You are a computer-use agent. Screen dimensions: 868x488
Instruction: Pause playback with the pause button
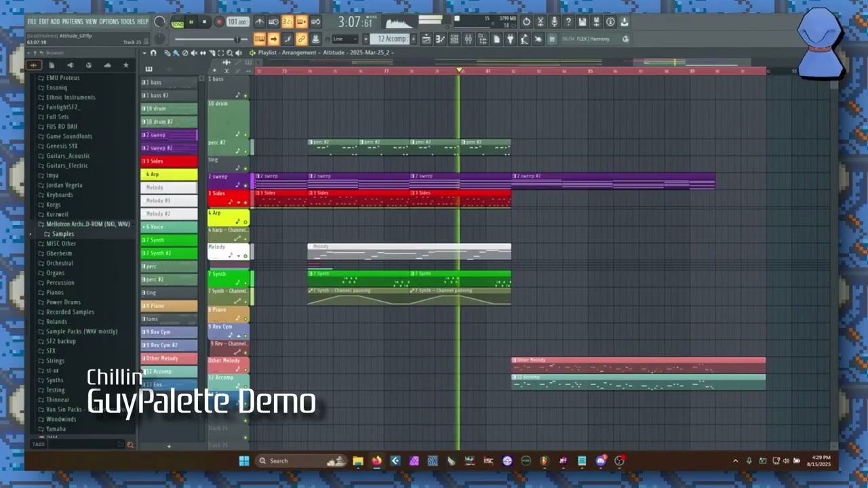[x=191, y=22]
